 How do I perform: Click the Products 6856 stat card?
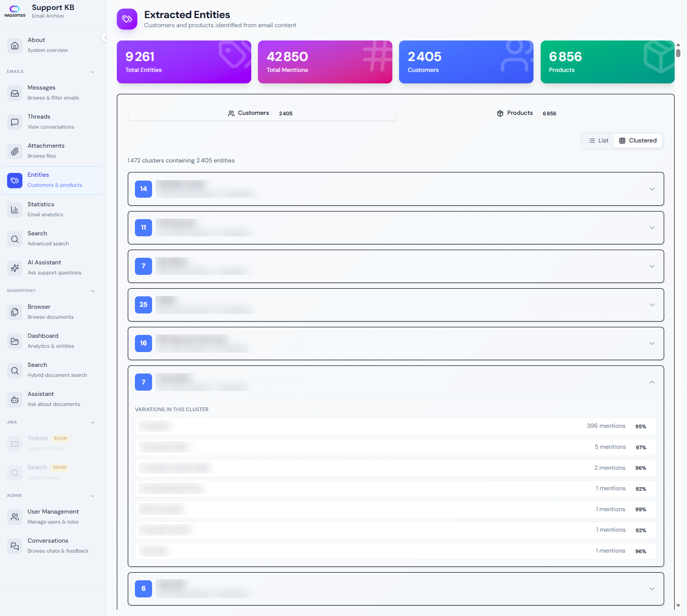(607, 62)
